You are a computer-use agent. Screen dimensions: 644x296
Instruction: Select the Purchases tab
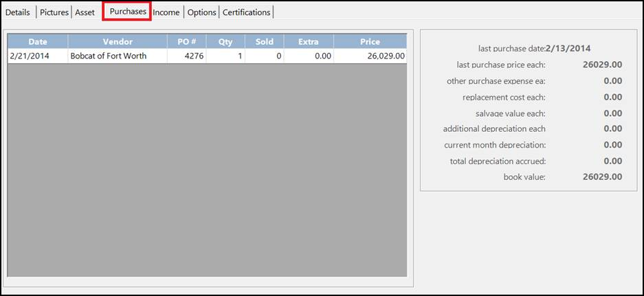coord(128,12)
